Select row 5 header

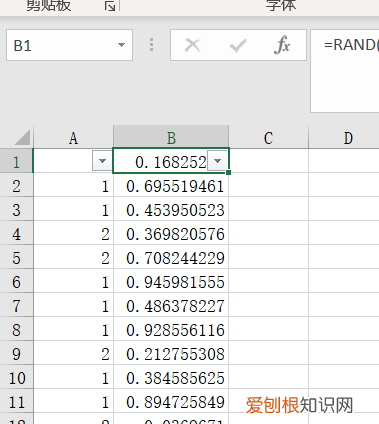pyautogui.click(x=16, y=257)
